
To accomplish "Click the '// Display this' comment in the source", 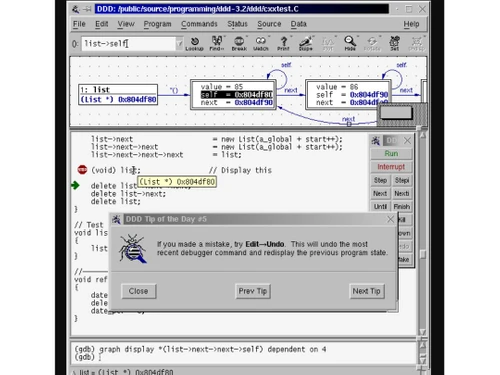I will click(240, 170).
